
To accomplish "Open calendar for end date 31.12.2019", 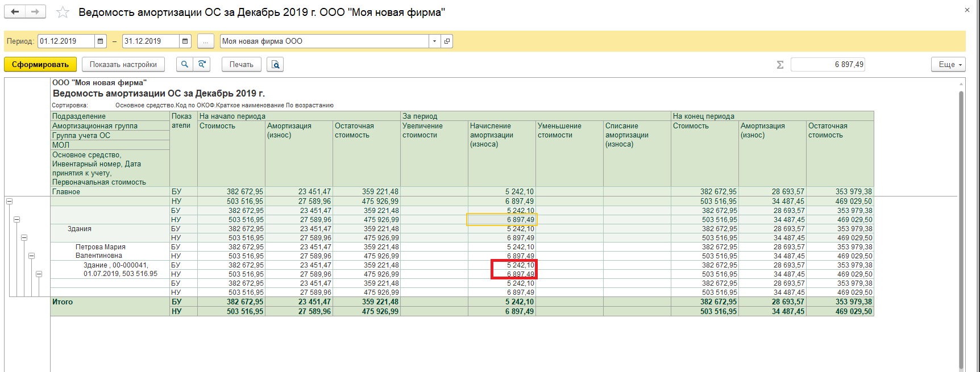I will pos(185,41).
